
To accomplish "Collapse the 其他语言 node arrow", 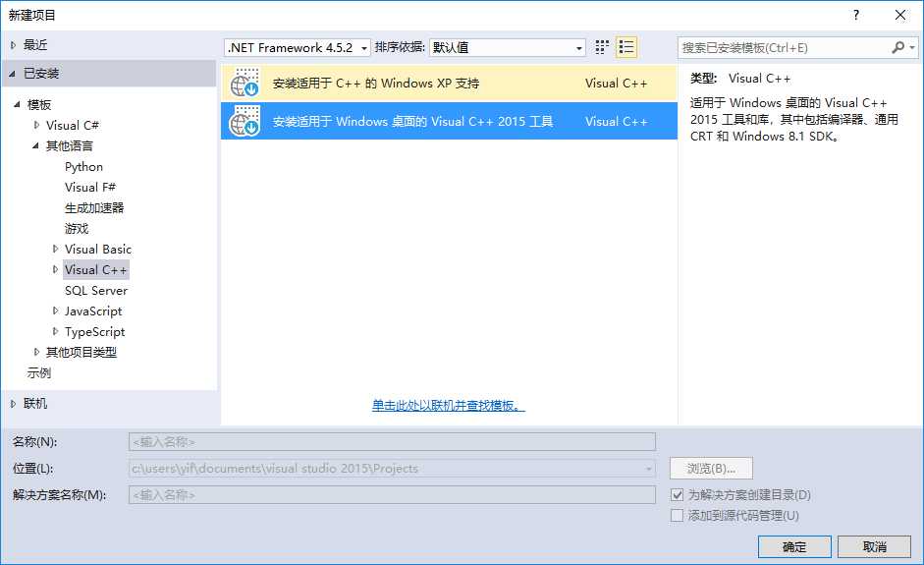I will [35, 145].
